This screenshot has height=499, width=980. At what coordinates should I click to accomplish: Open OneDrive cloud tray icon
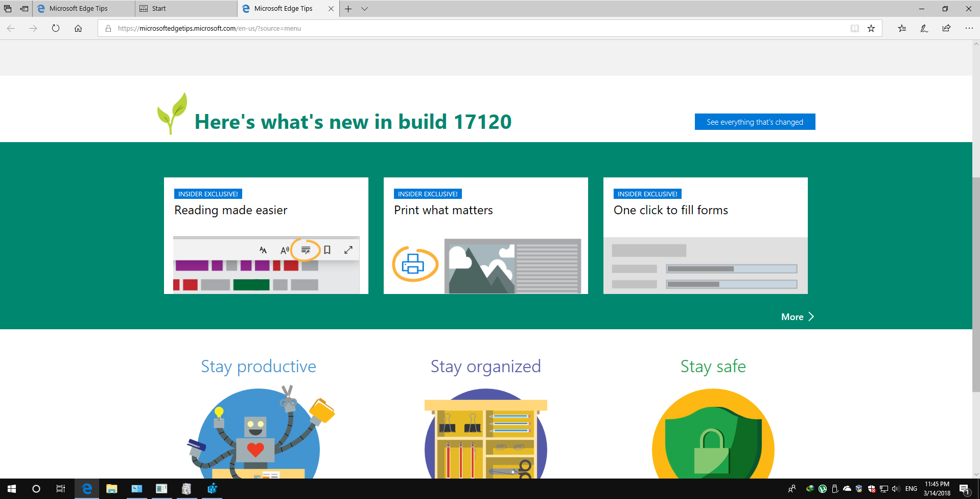(x=847, y=489)
